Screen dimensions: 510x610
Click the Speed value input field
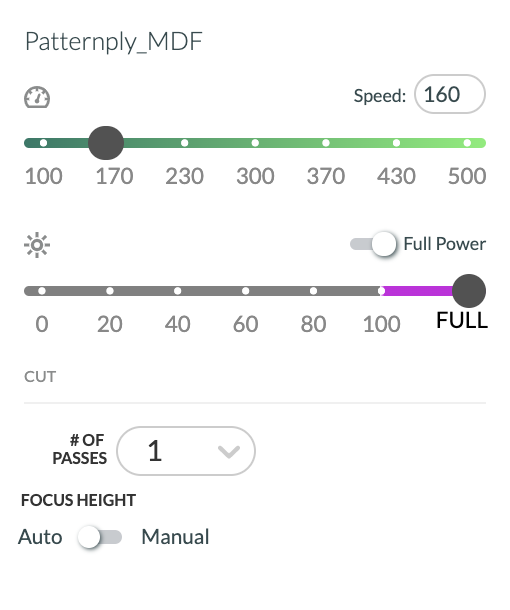pos(450,94)
